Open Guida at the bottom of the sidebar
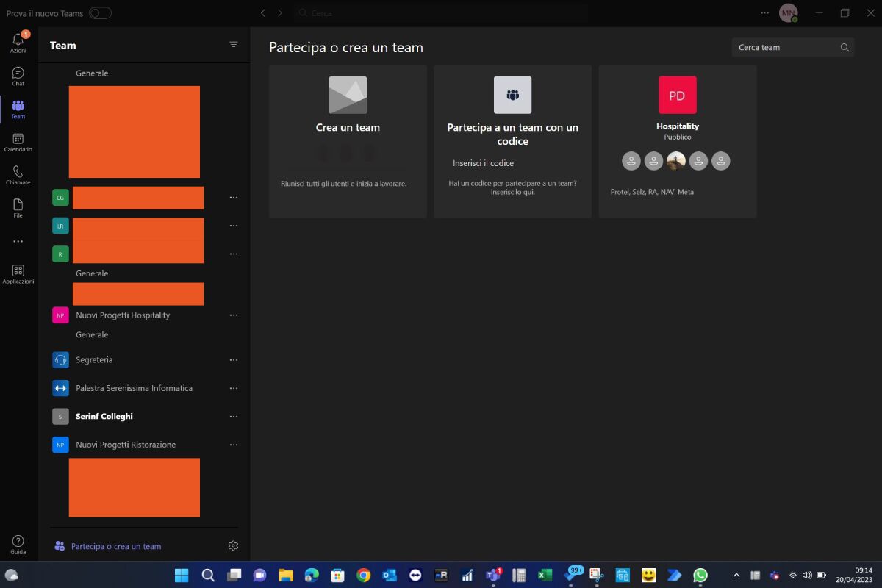 [x=18, y=542]
